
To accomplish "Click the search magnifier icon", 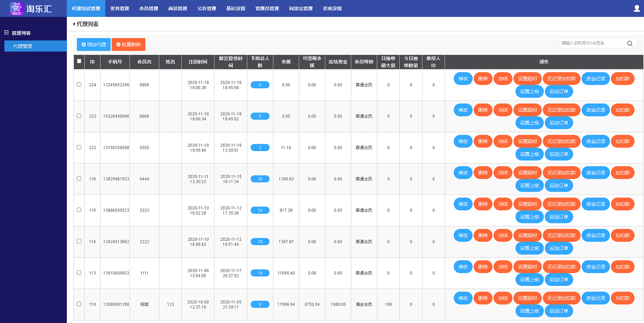I will 630,43.
